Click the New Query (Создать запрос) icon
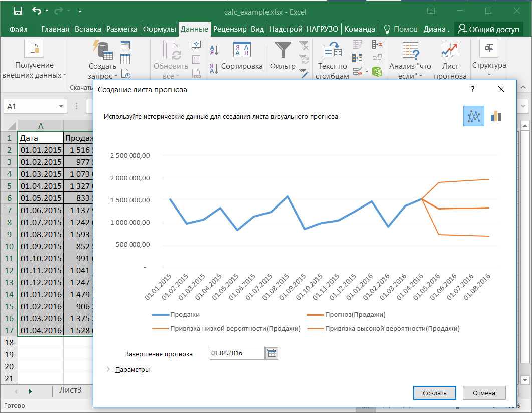Viewport: 532px width, 413px height. click(x=102, y=50)
